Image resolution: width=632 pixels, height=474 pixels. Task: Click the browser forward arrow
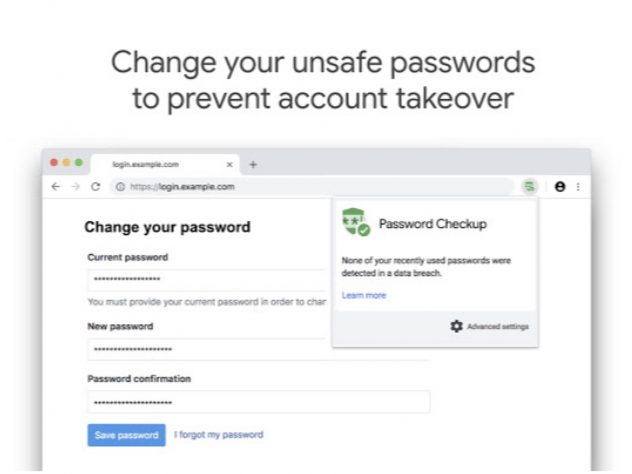(75, 186)
